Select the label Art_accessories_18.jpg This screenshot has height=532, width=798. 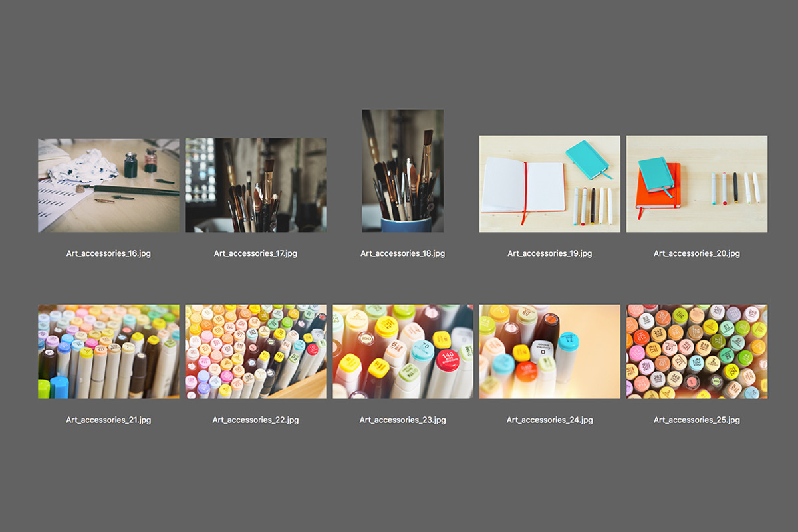click(403, 253)
